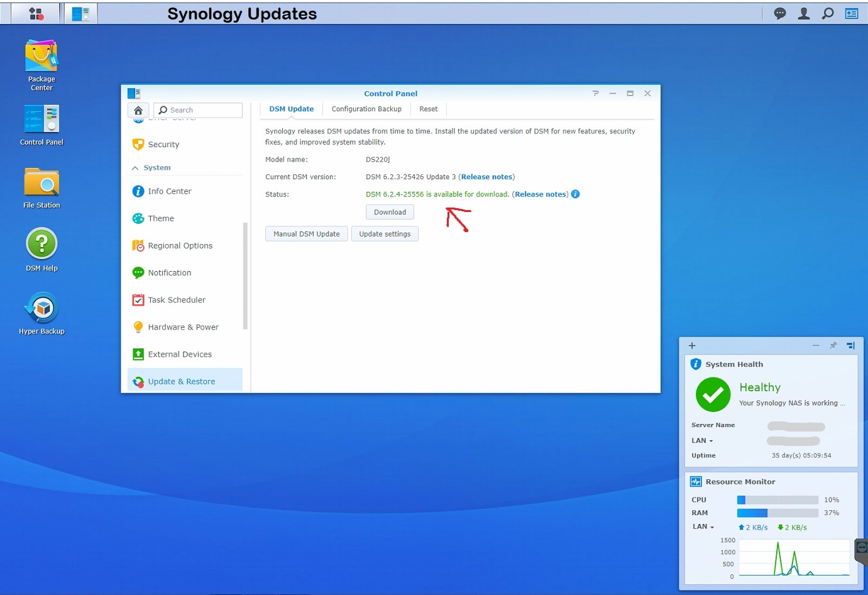Open the Notifications speech bubble icon

[x=780, y=13]
